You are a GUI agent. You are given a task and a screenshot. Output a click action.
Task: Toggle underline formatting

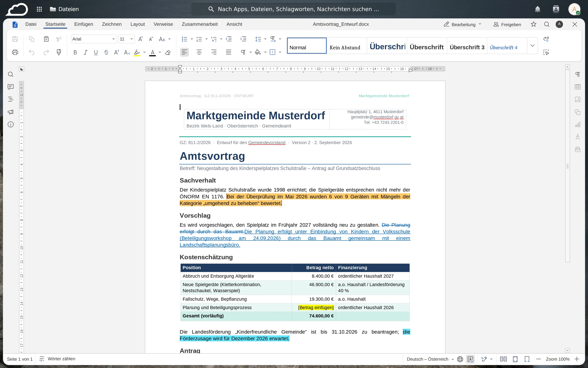click(x=96, y=52)
